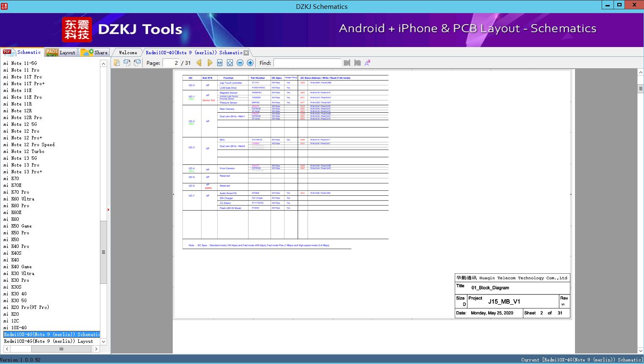Click the model list vertical scrollbar thumb
644x364 pixels.
pyautogui.click(x=103, y=252)
